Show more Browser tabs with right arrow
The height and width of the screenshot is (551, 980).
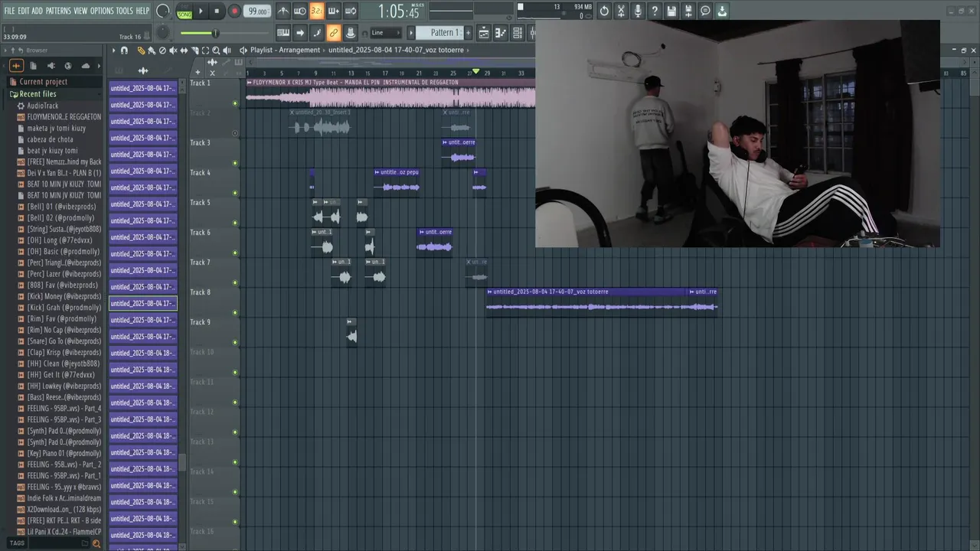click(100, 66)
